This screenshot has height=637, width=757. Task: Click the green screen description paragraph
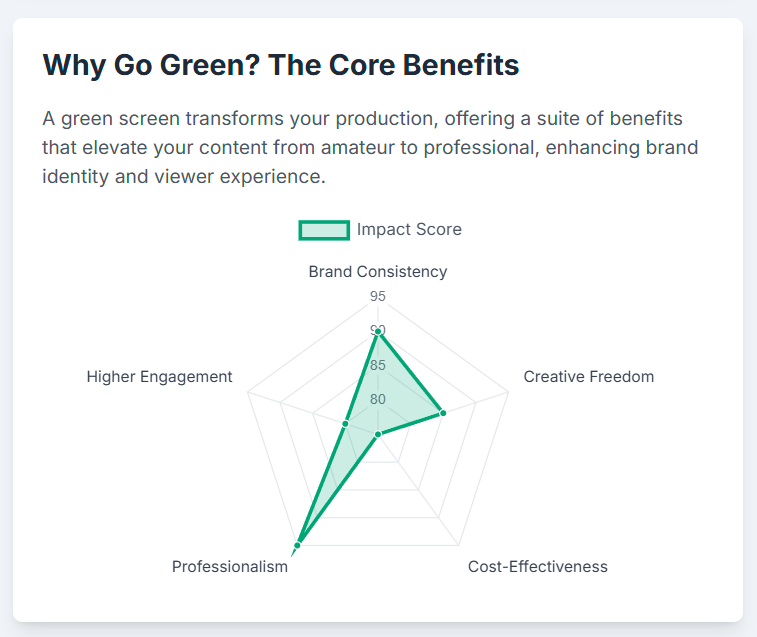[x=370, y=147]
